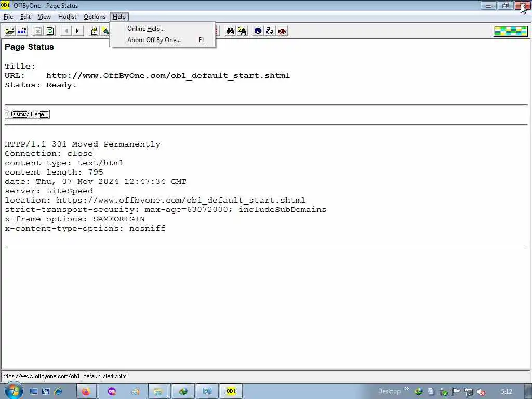This screenshot has height=399, width=532.
Task: Switch to the OB1 taskbar button
Action: 231,391
